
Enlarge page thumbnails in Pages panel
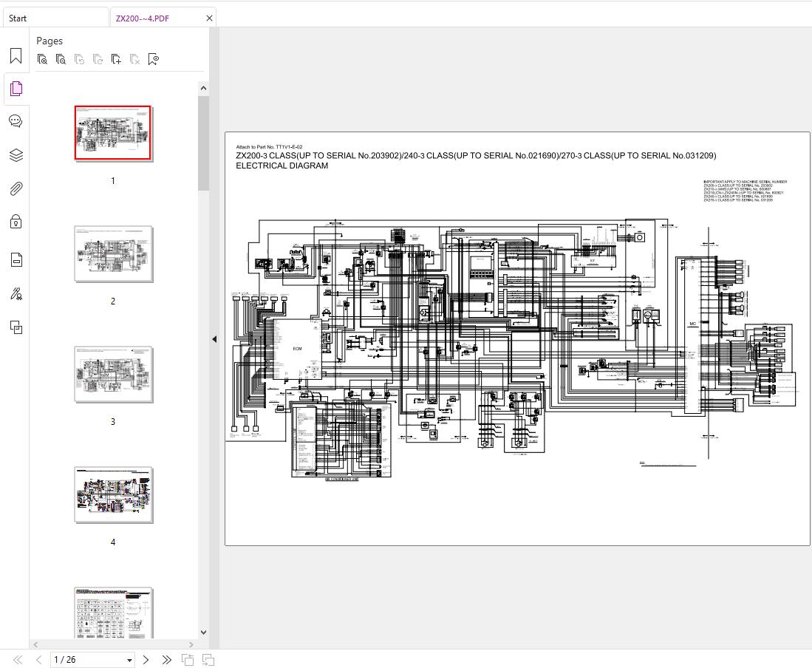(43, 59)
